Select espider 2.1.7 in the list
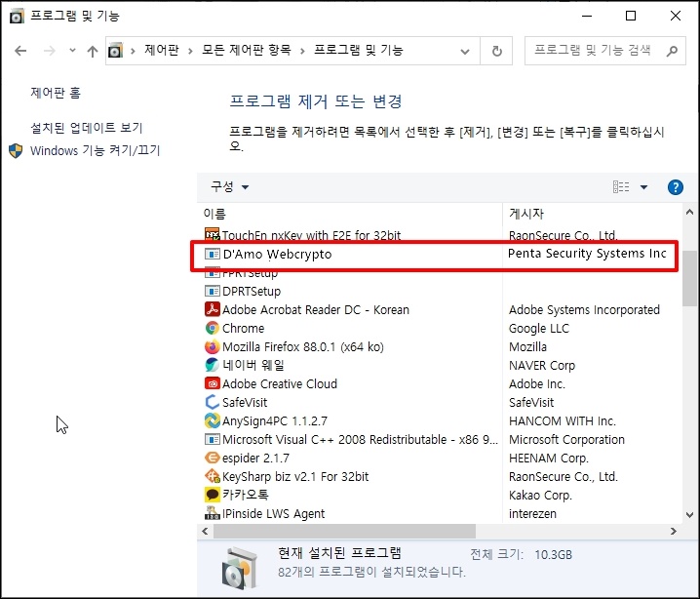The height and width of the screenshot is (599, 700). tap(255, 459)
